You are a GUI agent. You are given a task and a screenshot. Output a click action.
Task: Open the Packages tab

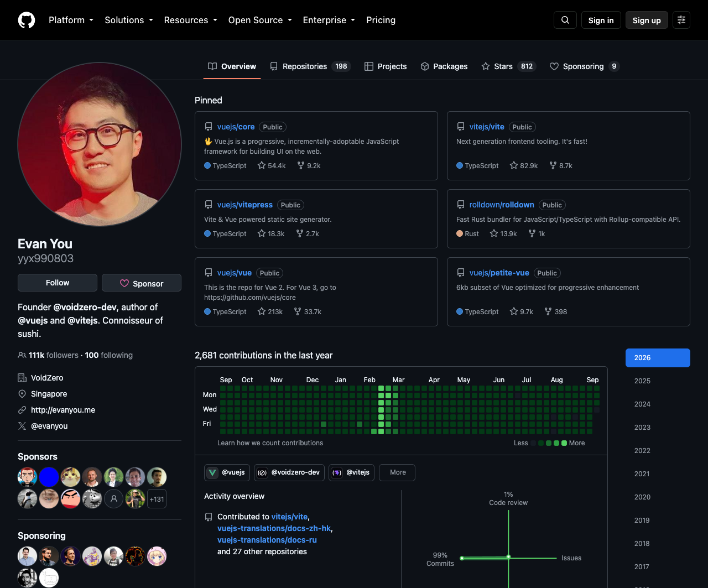(x=444, y=66)
